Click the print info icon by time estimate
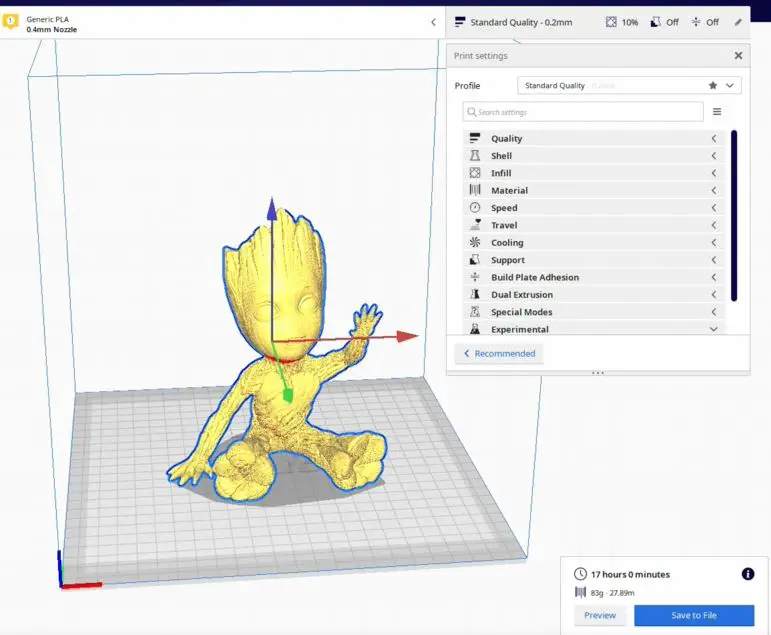This screenshot has height=635, width=771. [748, 574]
